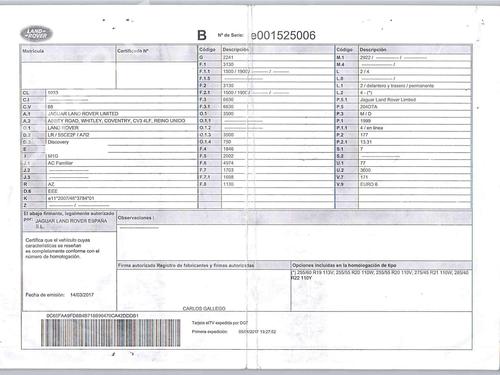Click '2 / 4' value in row L
The width and height of the screenshot is (500, 375).
coord(365,71)
